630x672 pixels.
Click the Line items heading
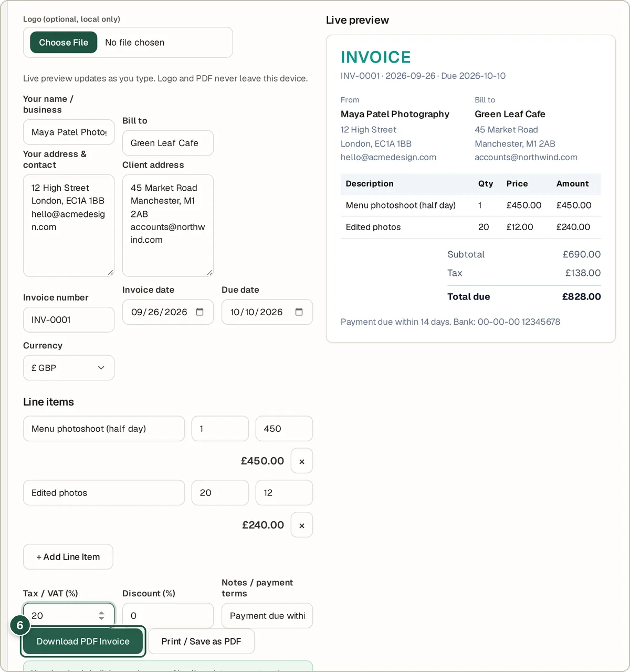pyautogui.click(x=48, y=402)
